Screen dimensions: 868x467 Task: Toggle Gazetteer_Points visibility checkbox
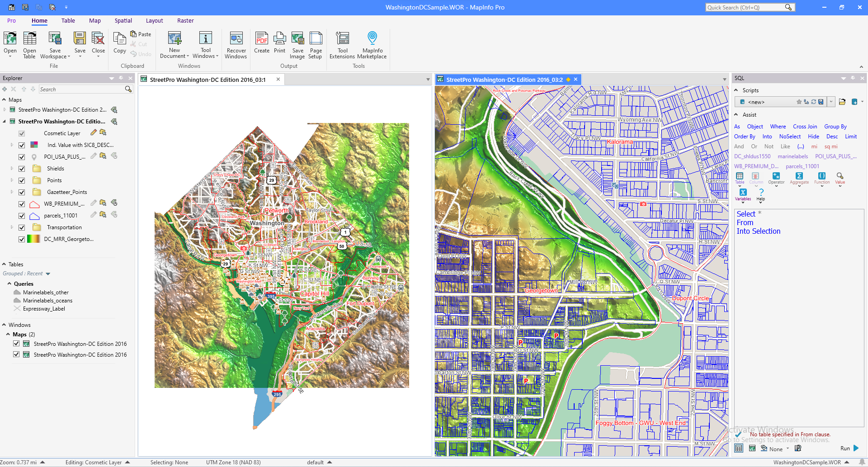point(22,192)
